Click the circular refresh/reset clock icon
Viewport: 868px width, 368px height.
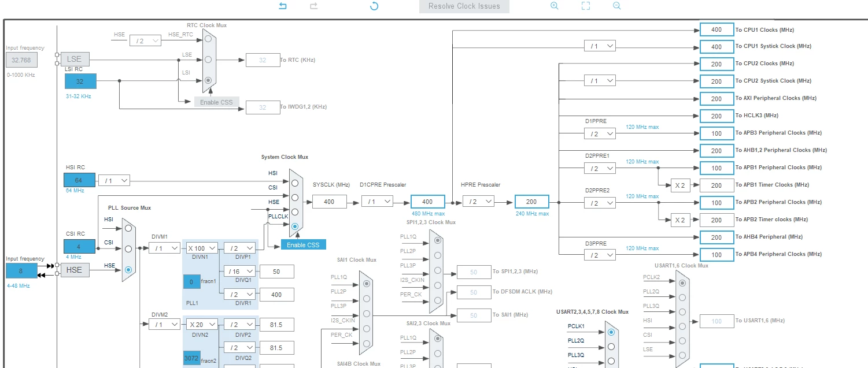[374, 6]
